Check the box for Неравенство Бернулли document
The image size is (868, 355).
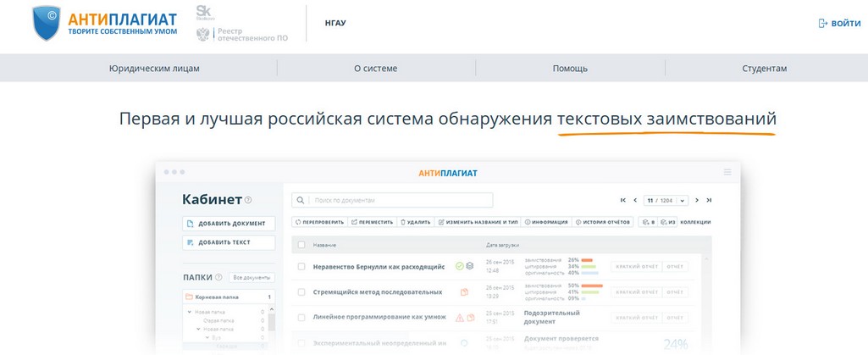[x=301, y=266]
